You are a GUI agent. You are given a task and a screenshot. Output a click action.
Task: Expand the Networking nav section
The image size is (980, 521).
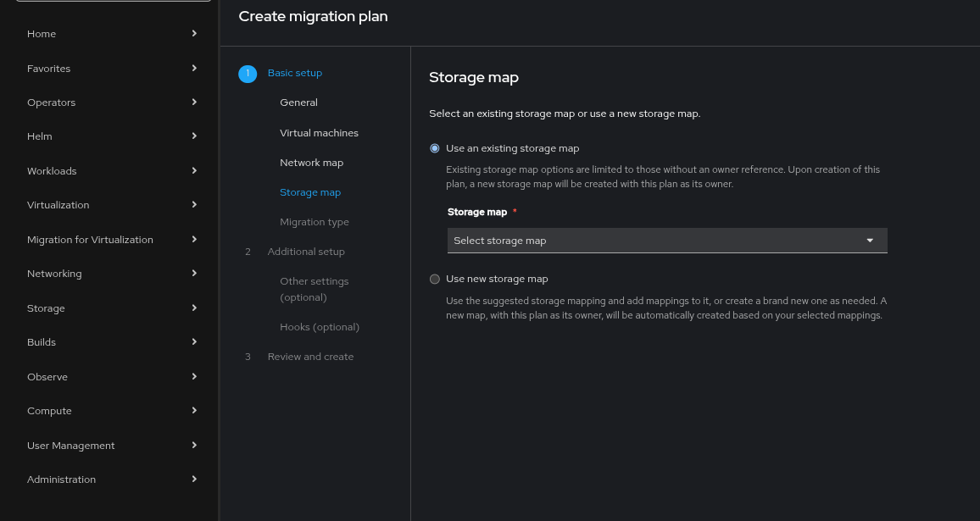coord(54,274)
